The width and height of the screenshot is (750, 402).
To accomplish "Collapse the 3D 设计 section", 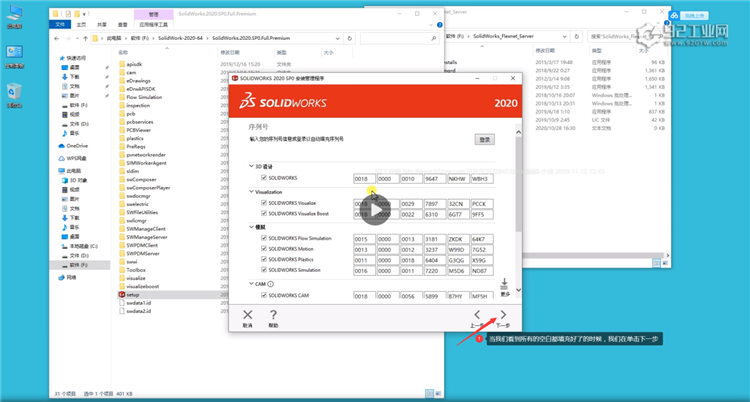I will (251, 166).
